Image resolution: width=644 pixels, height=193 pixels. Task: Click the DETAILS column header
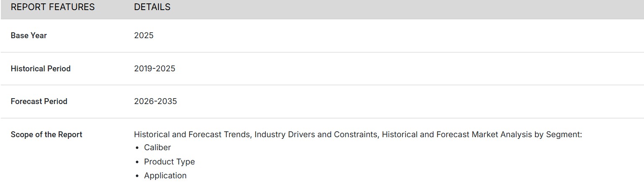pyautogui.click(x=152, y=7)
